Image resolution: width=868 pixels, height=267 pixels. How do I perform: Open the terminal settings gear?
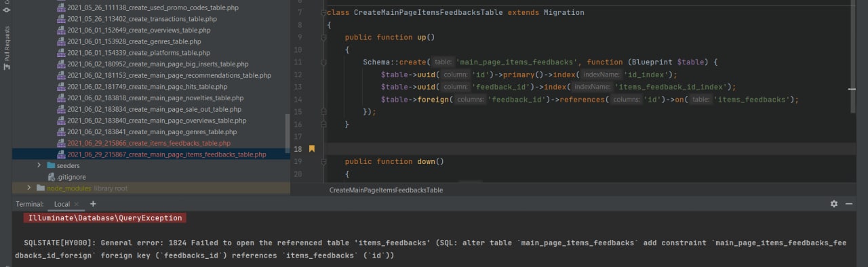pos(834,203)
